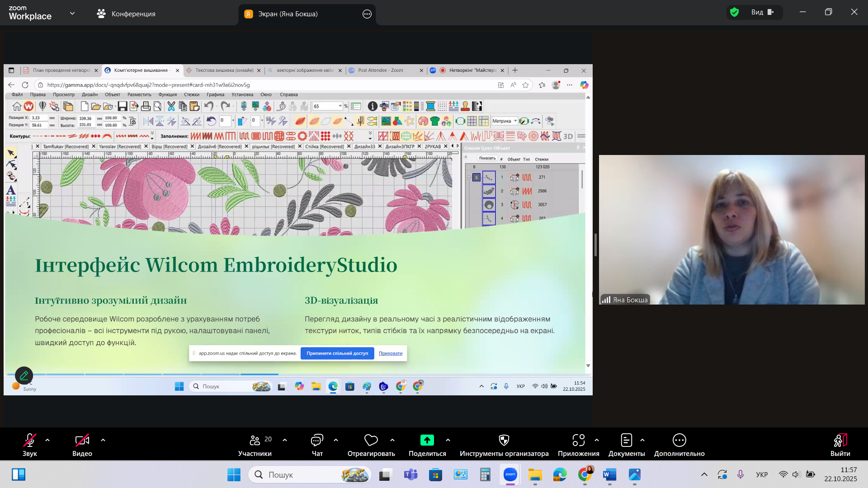Expand audio options arrow beside Звук

(47, 440)
